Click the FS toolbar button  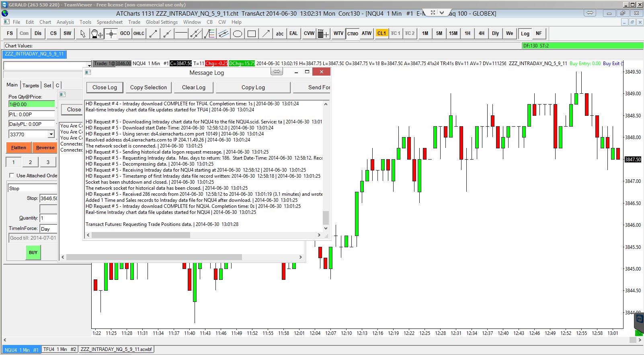click(10, 33)
